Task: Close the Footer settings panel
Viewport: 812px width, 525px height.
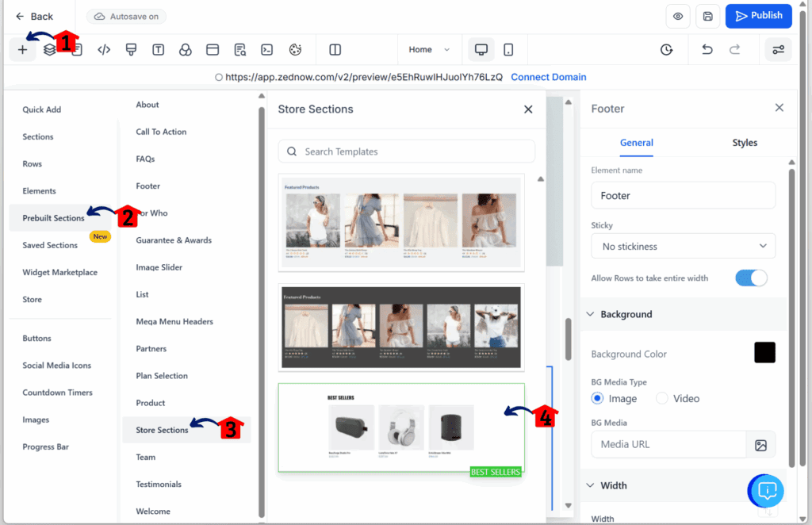Action: pos(779,108)
